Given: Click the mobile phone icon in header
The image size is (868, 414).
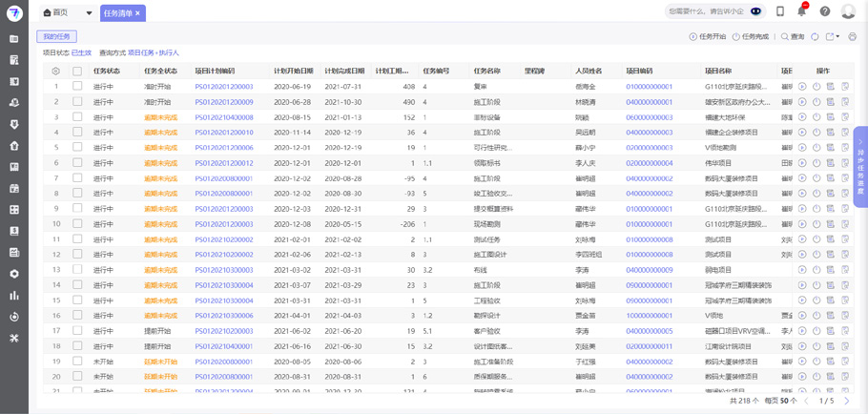Looking at the screenshot, I should pyautogui.click(x=780, y=11).
